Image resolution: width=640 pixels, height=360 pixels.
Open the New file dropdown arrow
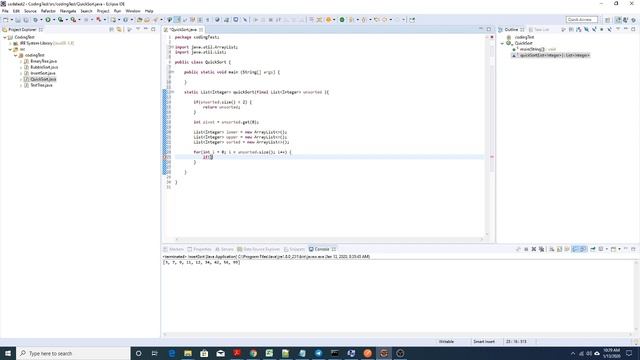click(11, 20)
